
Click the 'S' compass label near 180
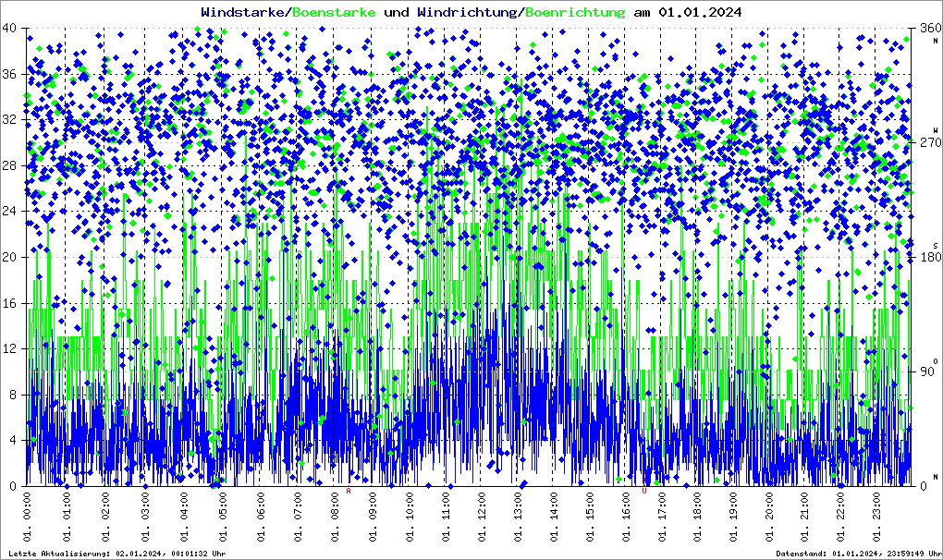click(x=936, y=245)
